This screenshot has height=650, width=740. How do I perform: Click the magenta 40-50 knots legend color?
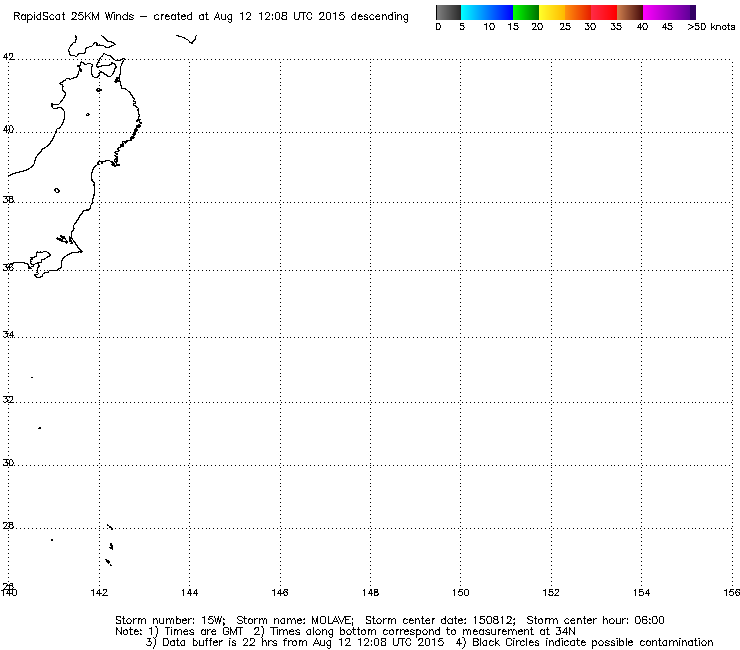(669, 12)
